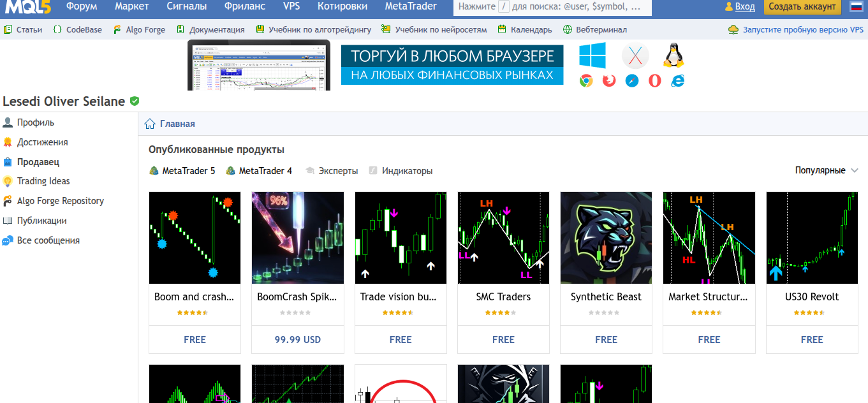Click the Создать аккаунт button
Image resolution: width=868 pixels, height=403 pixels.
[x=802, y=7]
